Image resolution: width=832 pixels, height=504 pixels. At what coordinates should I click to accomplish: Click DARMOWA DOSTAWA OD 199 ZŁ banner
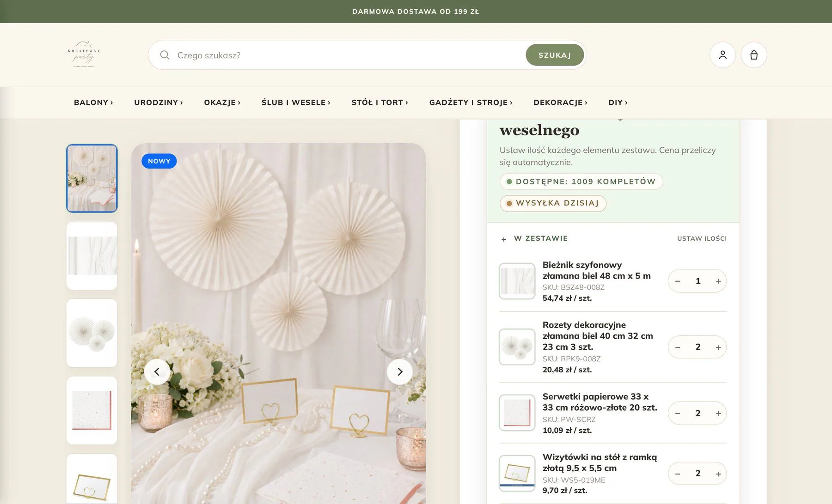point(416,12)
